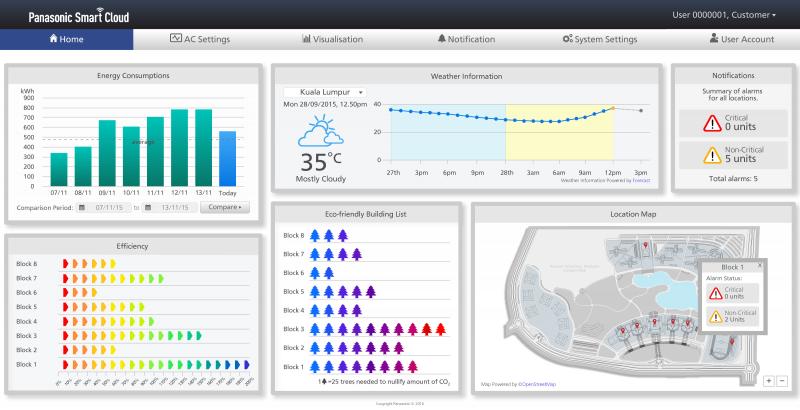Screen dimensions: 800x410
Task: Click the Forecast link under weather chart
Action: tap(640, 181)
